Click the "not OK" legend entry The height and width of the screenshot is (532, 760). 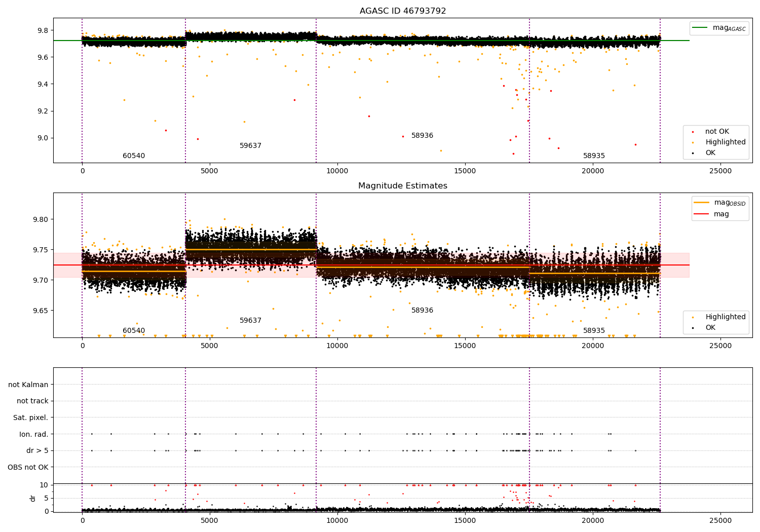(718, 132)
